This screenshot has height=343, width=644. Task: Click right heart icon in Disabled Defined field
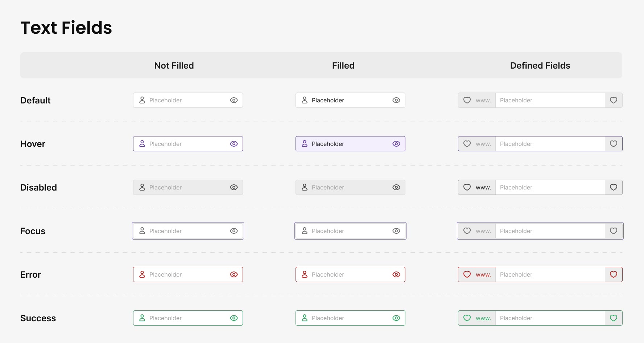point(614,187)
